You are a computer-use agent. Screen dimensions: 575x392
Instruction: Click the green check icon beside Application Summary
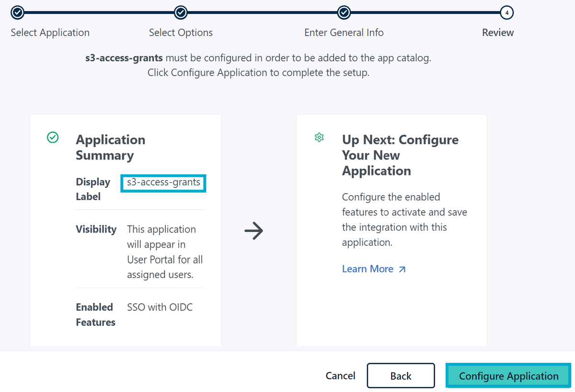click(x=53, y=138)
